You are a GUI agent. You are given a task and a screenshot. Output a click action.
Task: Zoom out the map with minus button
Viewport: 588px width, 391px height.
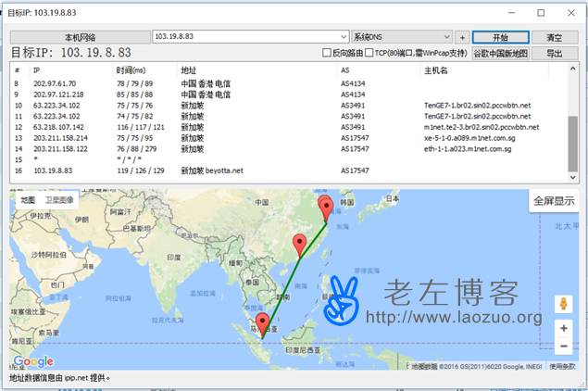point(564,347)
